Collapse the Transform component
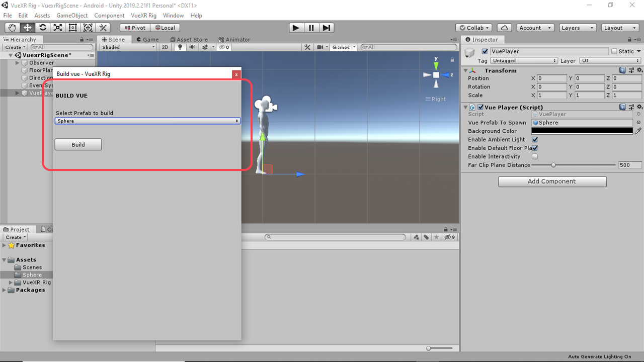Image resolution: width=644 pixels, height=362 pixels. point(466,70)
